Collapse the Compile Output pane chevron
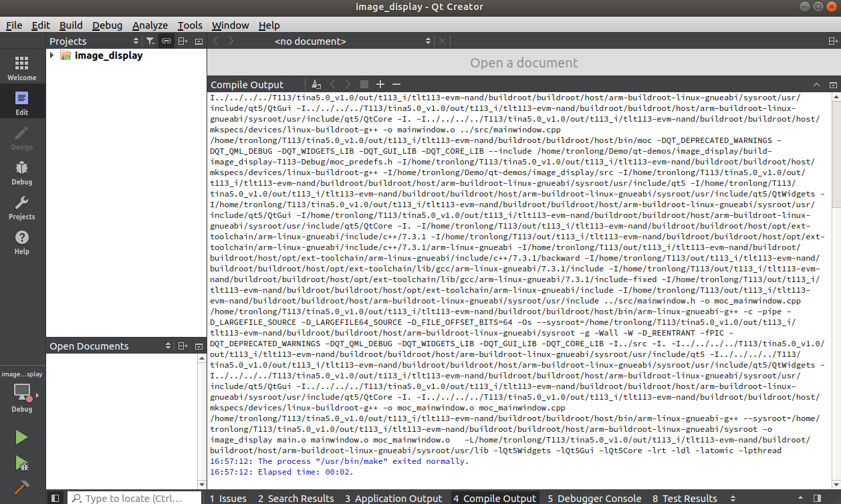The height and width of the screenshot is (504, 841). point(816,85)
